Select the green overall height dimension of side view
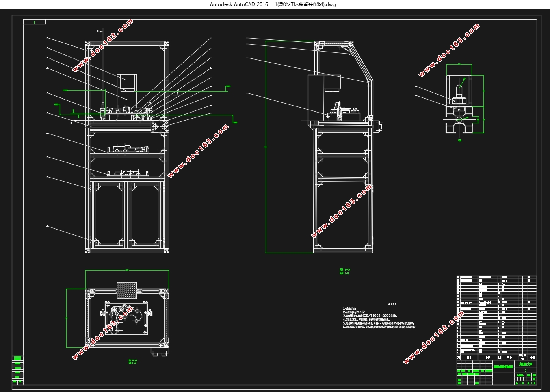Image resolution: width=550 pixels, height=392 pixels. click(266, 147)
